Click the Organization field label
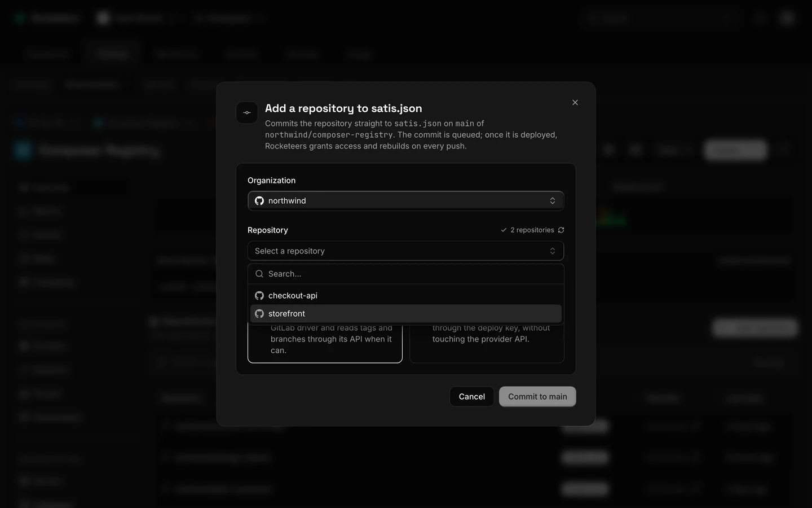 pos(271,181)
